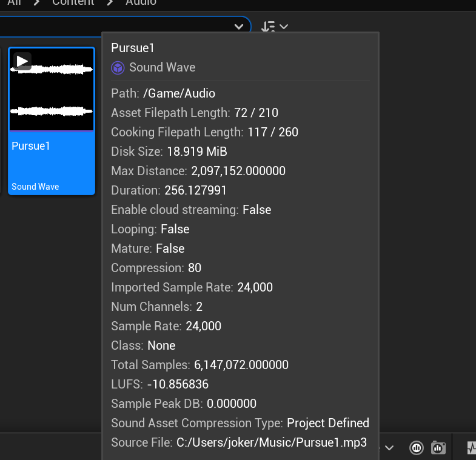Navigate to the All breadcrumb
Viewport: 476px width, 460px height.
(x=14, y=2)
